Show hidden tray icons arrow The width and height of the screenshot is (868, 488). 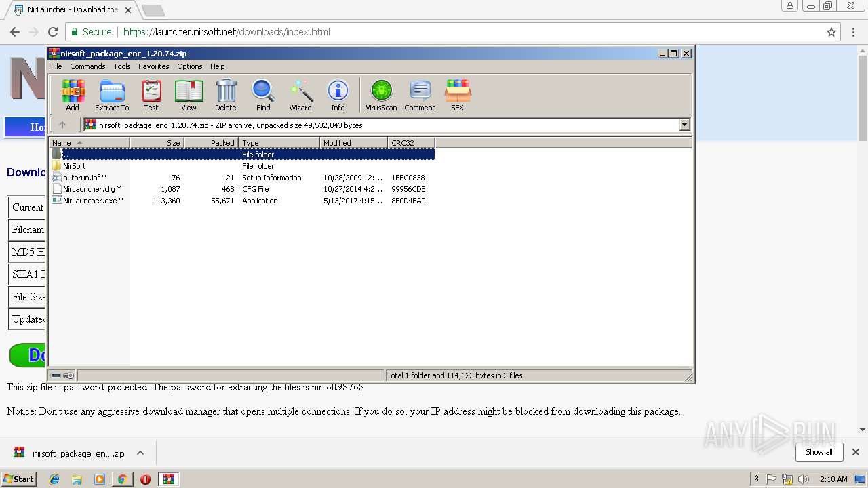(x=756, y=479)
